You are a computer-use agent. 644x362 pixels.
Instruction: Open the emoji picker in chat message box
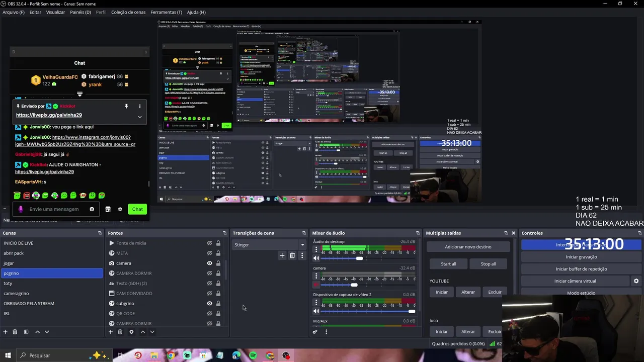tap(92, 209)
